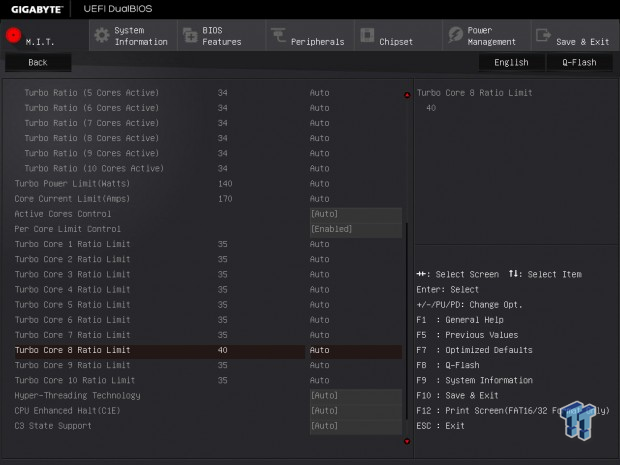Open Hyper-Threading Technology [Auto] dropdown
620x465 pixels.
tap(356, 395)
